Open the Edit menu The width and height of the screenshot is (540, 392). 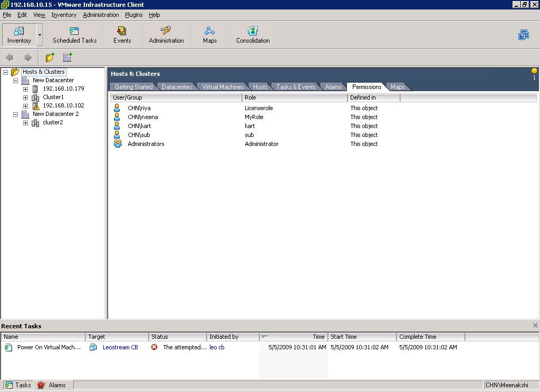point(22,15)
